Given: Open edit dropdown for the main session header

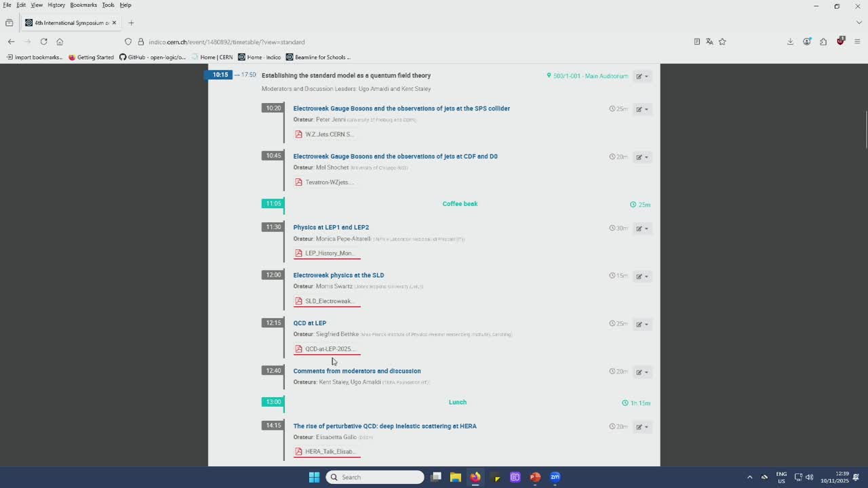Looking at the screenshot, I should click(642, 76).
